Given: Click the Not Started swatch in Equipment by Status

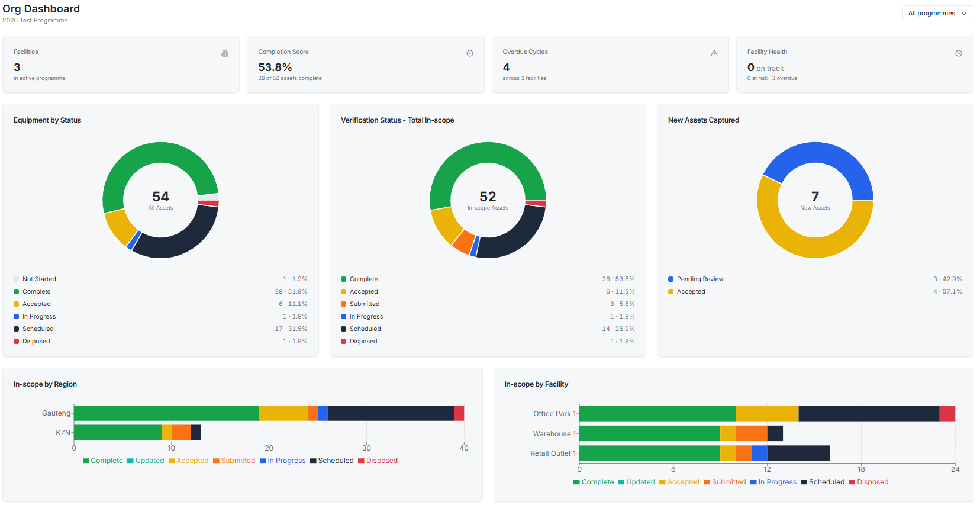Looking at the screenshot, I should tap(17, 279).
